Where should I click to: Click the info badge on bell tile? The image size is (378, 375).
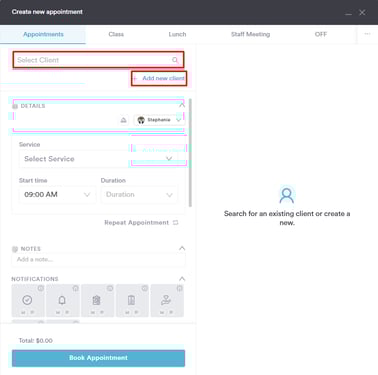coord(76,288)
